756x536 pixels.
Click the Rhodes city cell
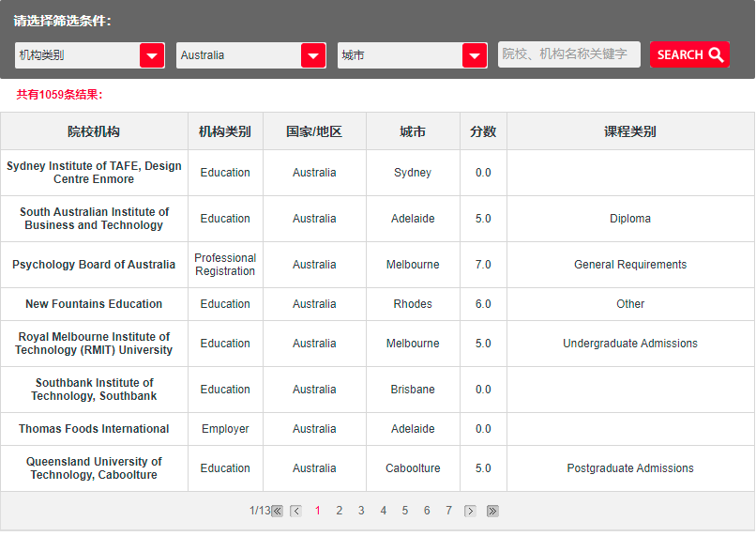point(413,304)
